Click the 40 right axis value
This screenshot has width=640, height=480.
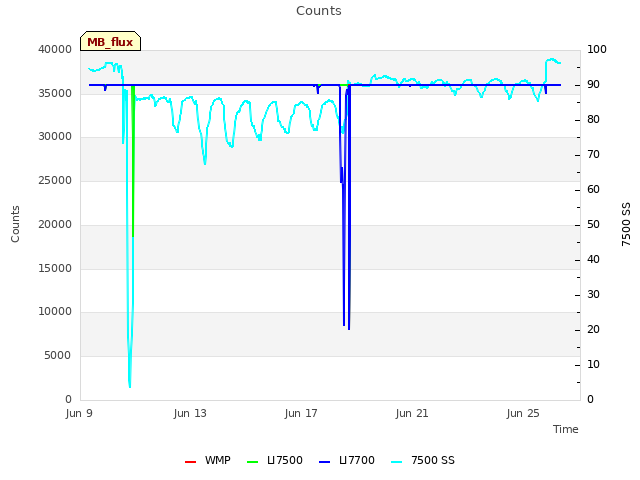pyautogui.click(x=593, y=260)
